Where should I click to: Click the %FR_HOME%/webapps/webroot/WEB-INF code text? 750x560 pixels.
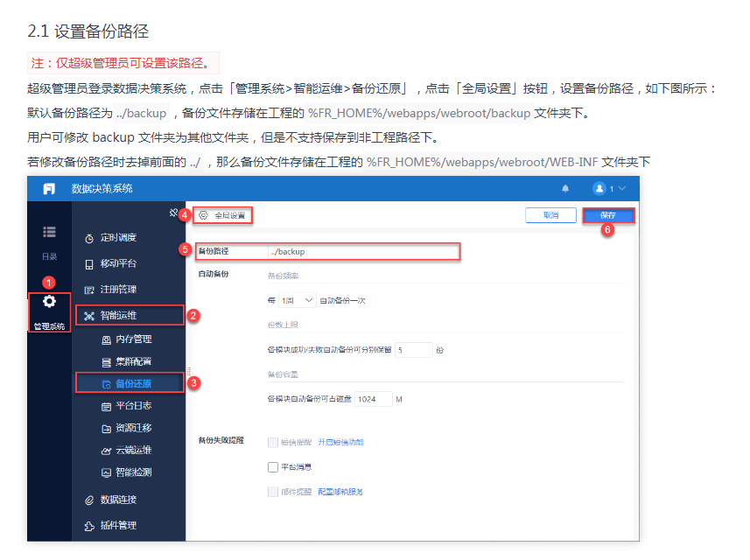[482, 162]
